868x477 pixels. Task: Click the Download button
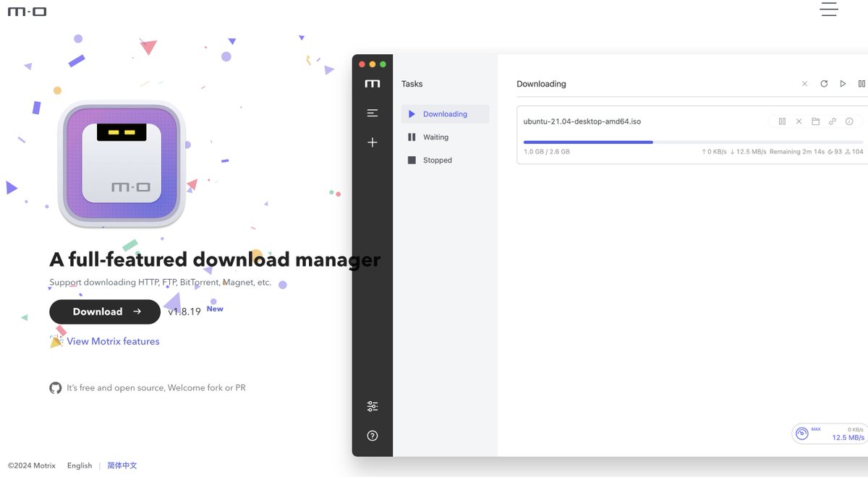point(105,311)
